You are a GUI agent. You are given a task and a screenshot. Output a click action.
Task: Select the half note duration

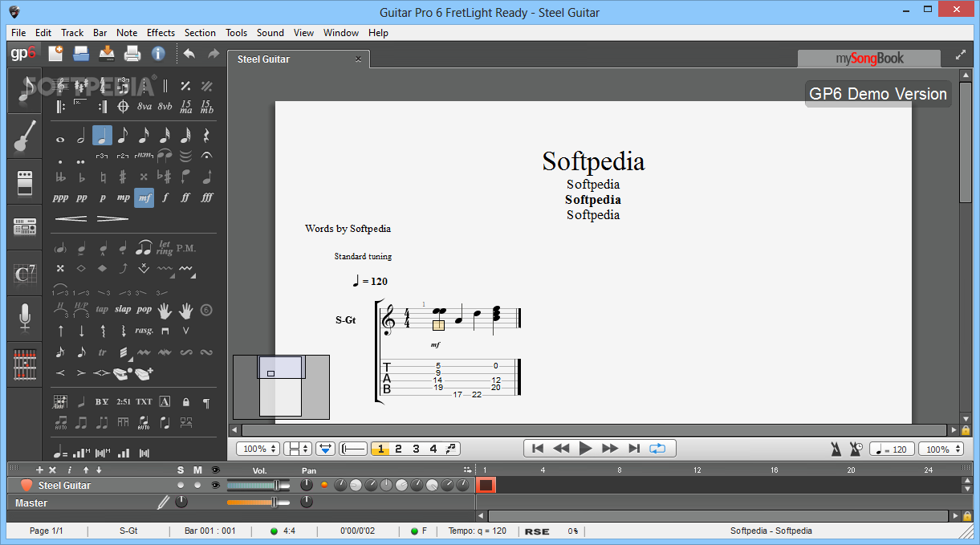[81, 136]
